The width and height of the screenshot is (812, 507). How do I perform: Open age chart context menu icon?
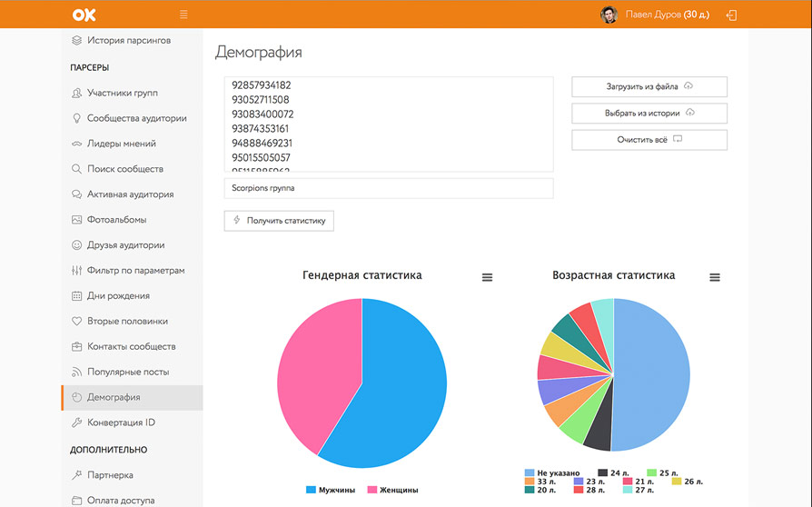point(714,277)
